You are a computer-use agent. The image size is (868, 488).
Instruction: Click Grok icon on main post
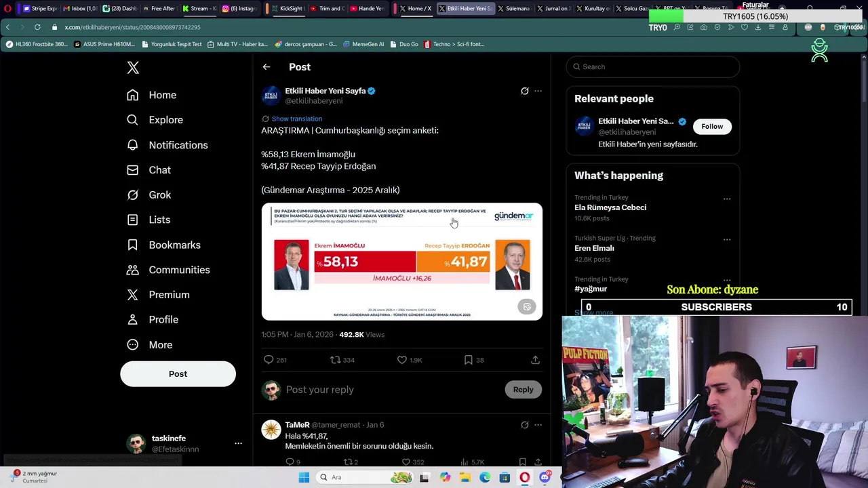tap(524, 91)
